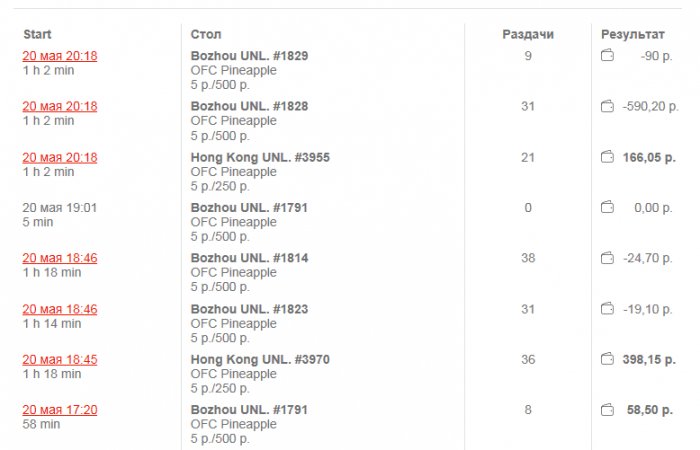700x450 pixels.
Task: Click the Результат column header
Action: 632,35
